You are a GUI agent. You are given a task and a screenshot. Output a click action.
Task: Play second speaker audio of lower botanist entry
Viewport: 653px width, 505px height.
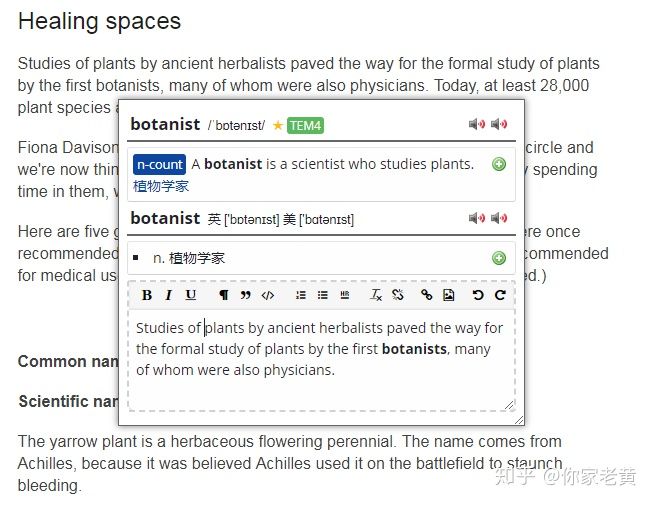pyautogui.click(x=498, y=218)
